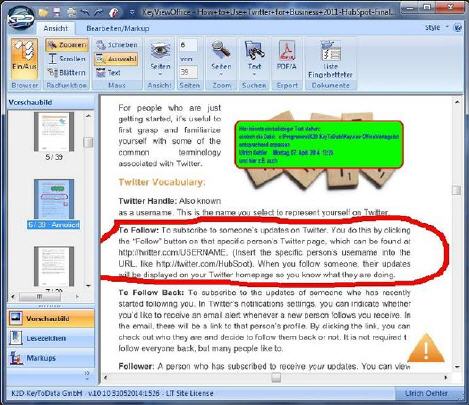Image resolution: width=469 pixels, height=405 pixels.
Task: Open Liste Eingeblätteter documents
Action: pyautogui.click(x=330, y=59)
